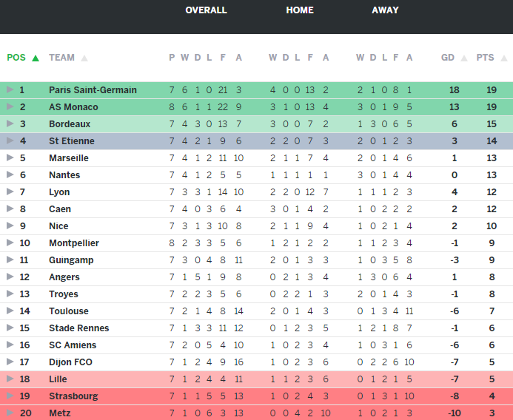513x420 pixels.
Task: Sort table by POS green arrow
Action: (x=36, y=58)
